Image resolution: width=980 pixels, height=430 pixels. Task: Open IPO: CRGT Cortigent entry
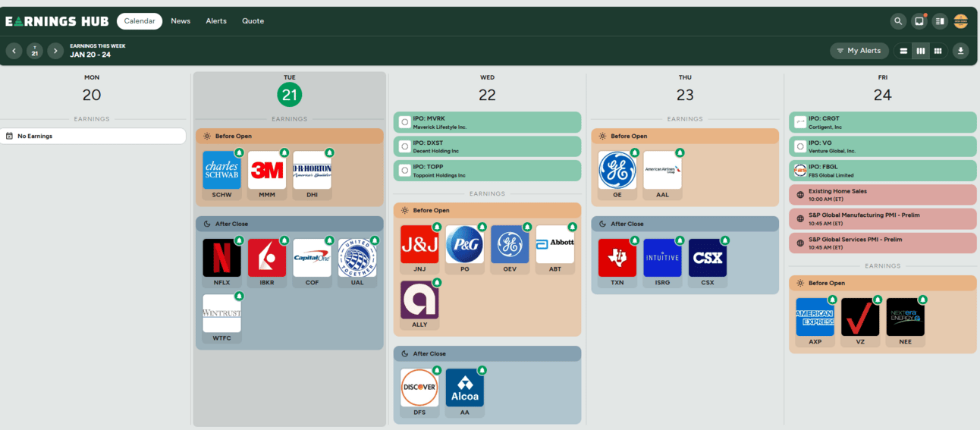click(x=882, y=122)
